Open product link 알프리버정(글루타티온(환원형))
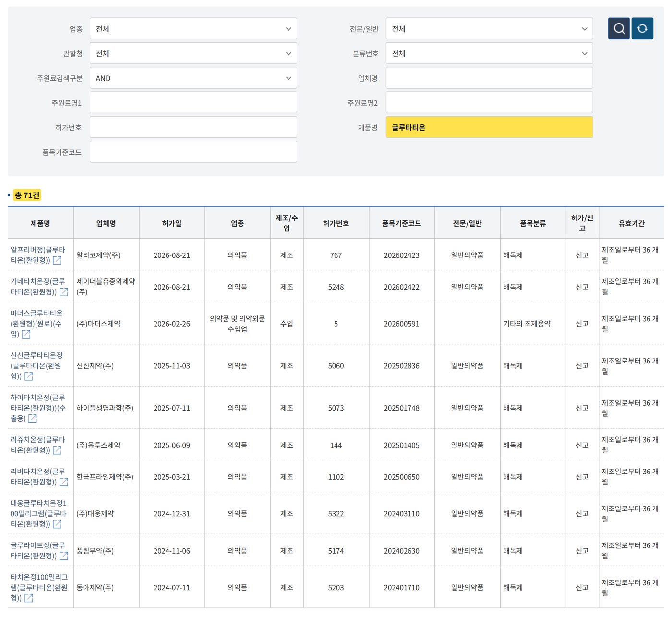Image resolution: width=672 pixels, height=617 pixels. coord(37,255)
